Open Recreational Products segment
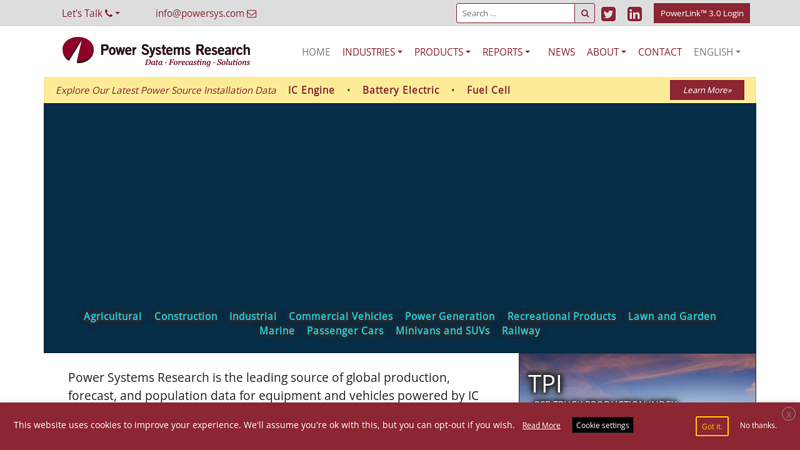 [x=561, y=316]
